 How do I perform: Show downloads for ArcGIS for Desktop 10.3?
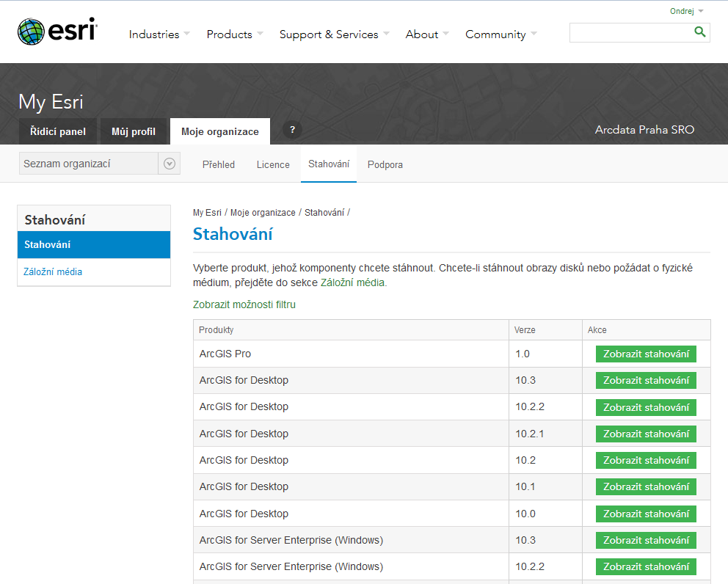646,380
